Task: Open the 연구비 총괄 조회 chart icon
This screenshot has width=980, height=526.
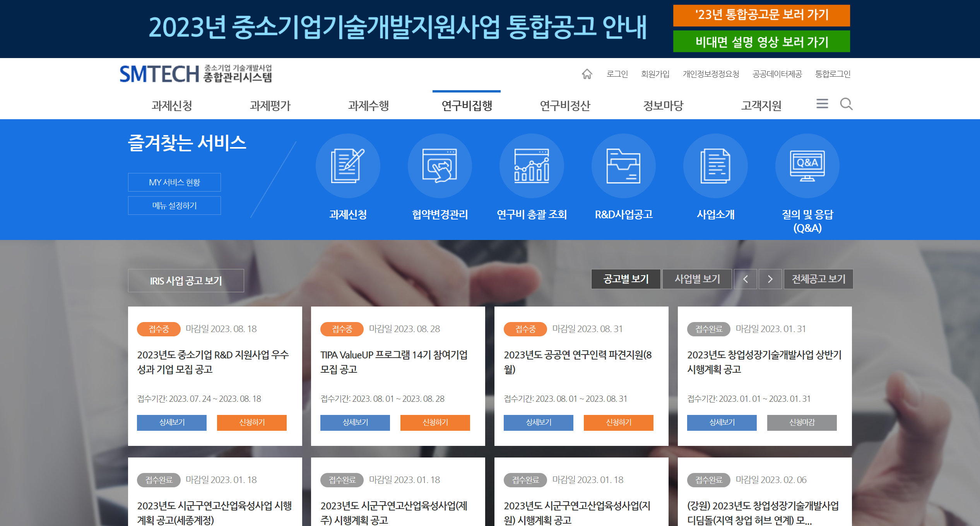Action: (532, 166)
